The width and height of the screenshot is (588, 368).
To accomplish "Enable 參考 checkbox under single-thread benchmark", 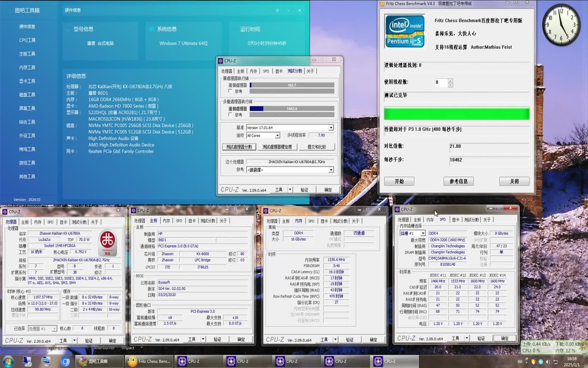I will coord(231,91).
